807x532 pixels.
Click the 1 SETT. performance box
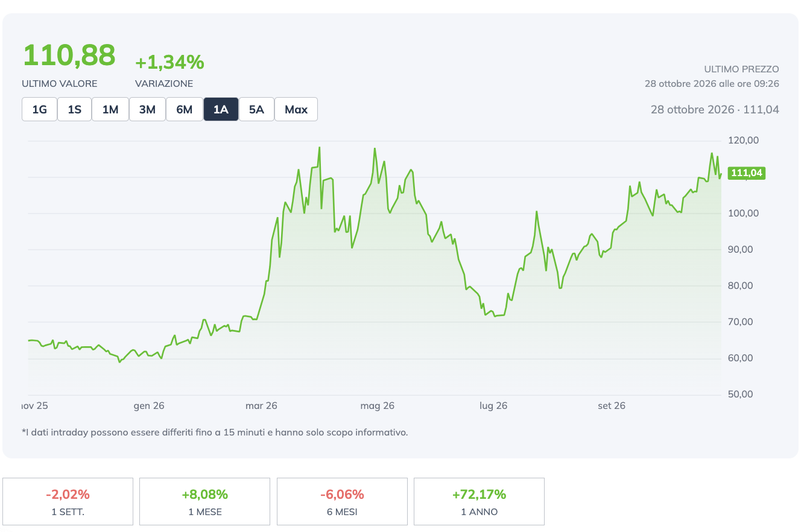coord(68,501)
